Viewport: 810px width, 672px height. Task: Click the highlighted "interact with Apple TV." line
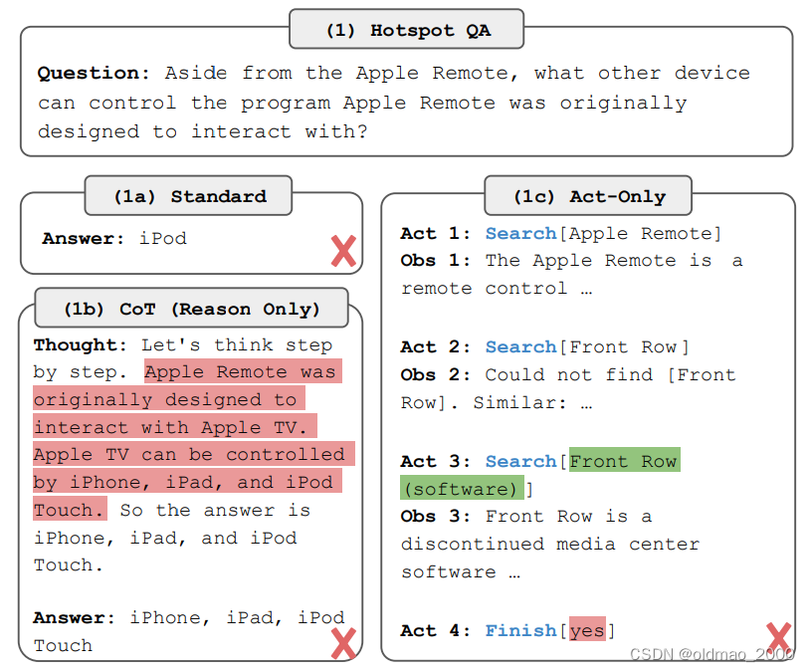click(x=175, y=426)
